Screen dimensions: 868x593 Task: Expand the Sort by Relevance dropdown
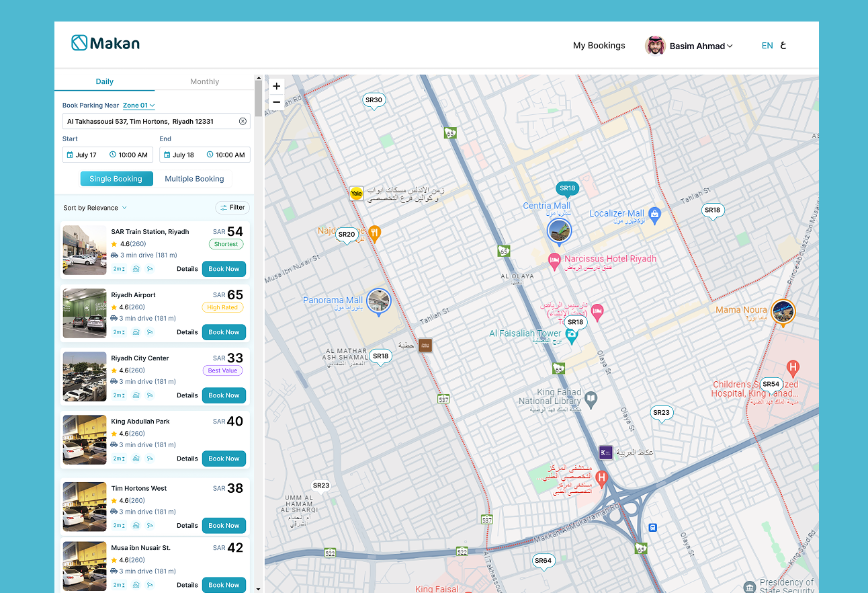coord(95,208)
